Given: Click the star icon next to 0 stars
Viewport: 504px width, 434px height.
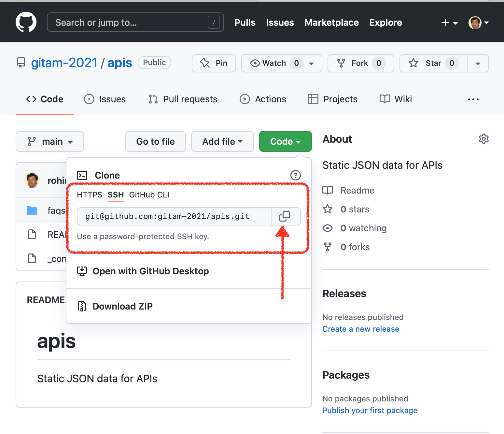Looking at the screenshot, I should click(328, 209).
